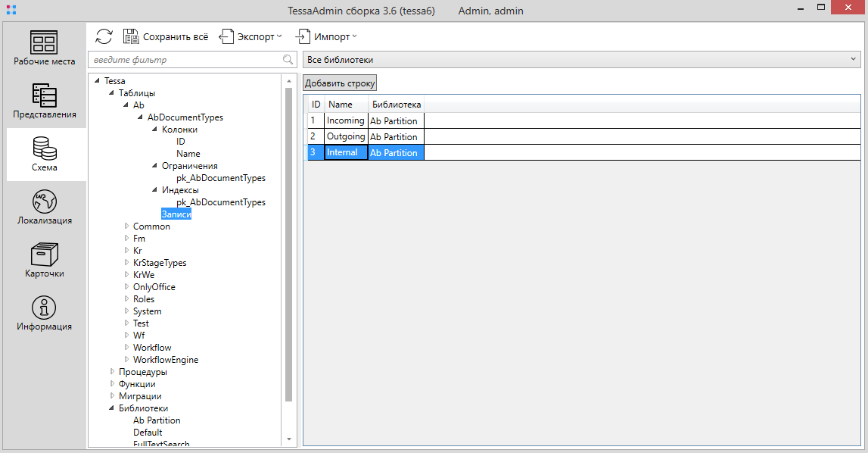Viewport: 868px width, 453px height.
Task: Open the Карточки box icon
Action: (44, 255)
